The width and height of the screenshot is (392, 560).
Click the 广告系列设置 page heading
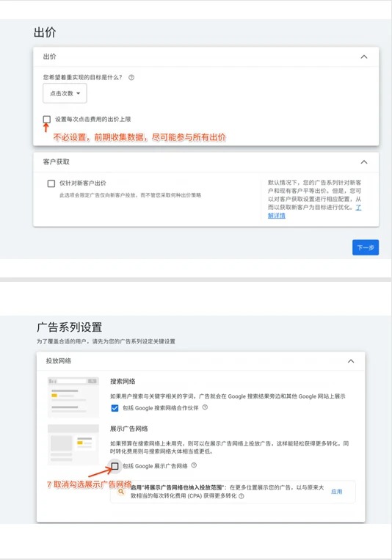(x=69, y=327)
